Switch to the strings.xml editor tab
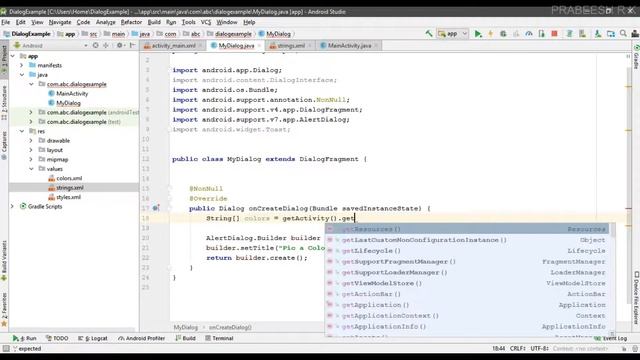Viewport: 640px width, 360px height. pyautogui.click(x=291, y=46)
